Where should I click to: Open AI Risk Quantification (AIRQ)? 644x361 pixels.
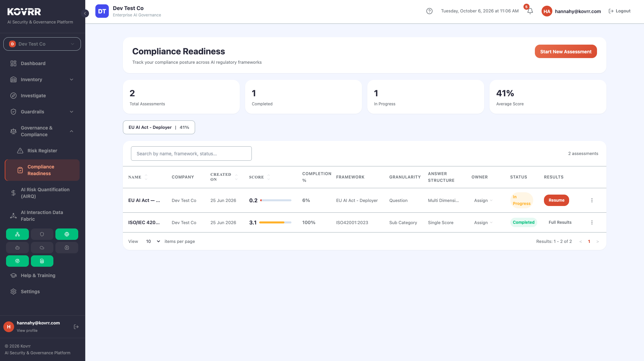tap(42, 193)
